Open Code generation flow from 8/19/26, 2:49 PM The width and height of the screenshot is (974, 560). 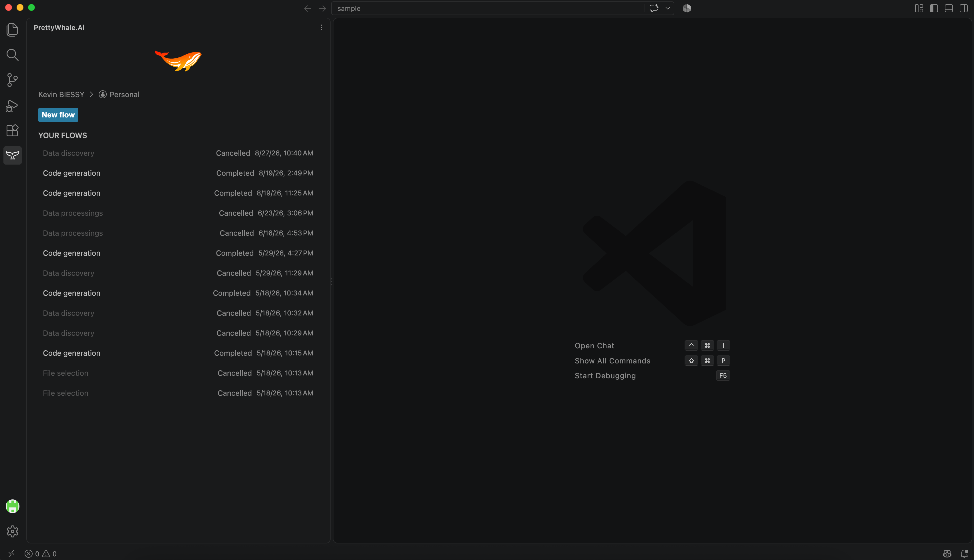[x=178, y=173]
